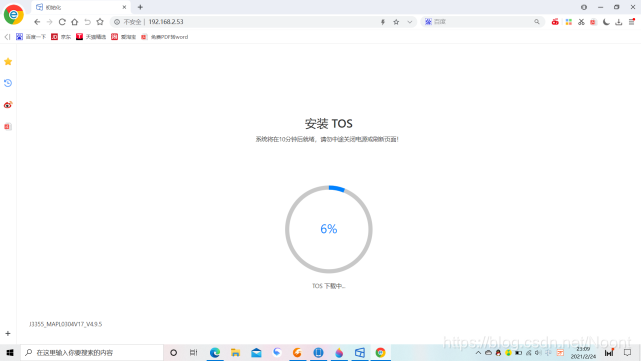Toggle the night mode moon icon
This screenshot has height=361, width=641.
[606, 22]
